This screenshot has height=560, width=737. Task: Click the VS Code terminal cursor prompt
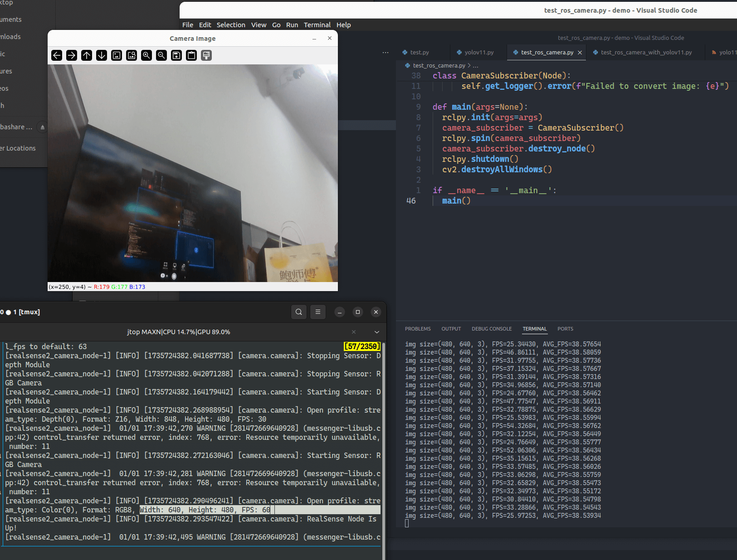tap(407, 524)
